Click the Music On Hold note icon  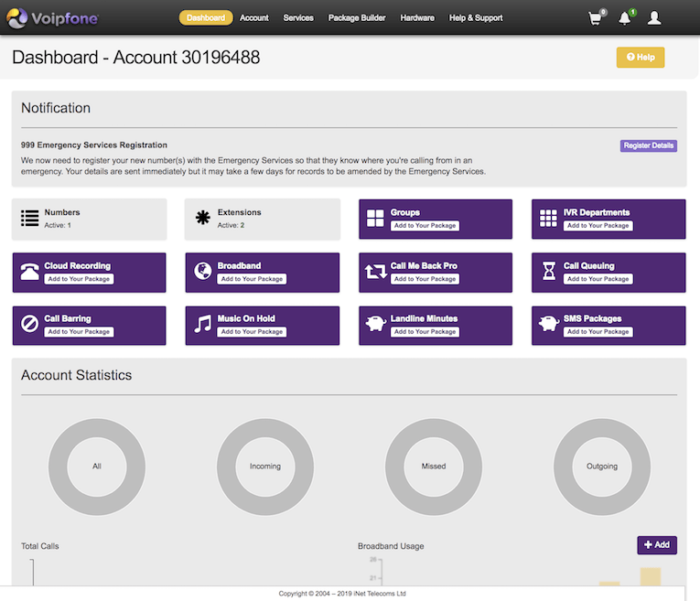click(202, 324)
